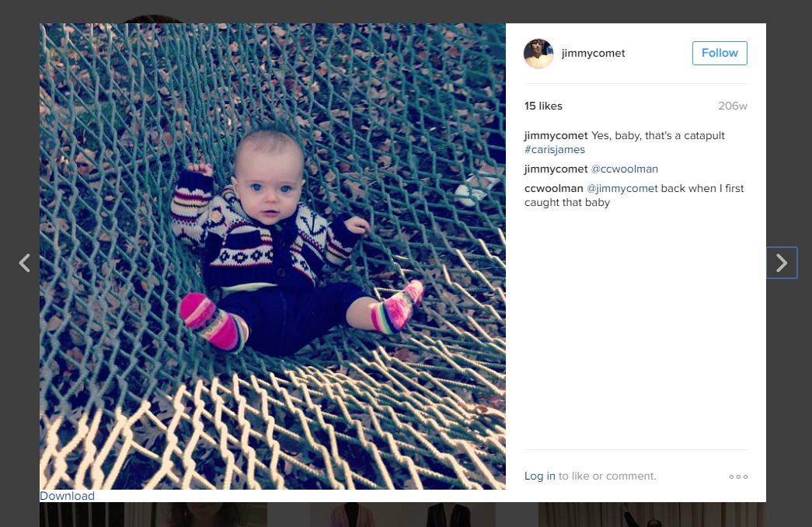This screenshot has height=527, width=812.
Task: Open the jimmycomet username in the second comment
Action: [x=556, y=169]
